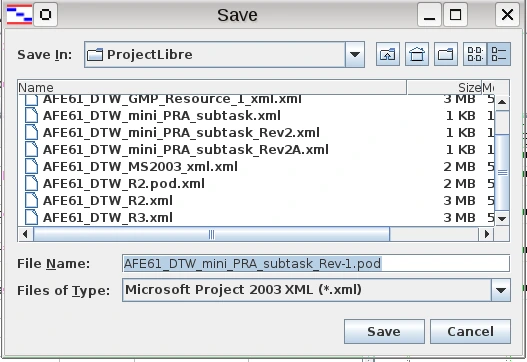Click the vertical scrollbar down arrow

(502, 219)
